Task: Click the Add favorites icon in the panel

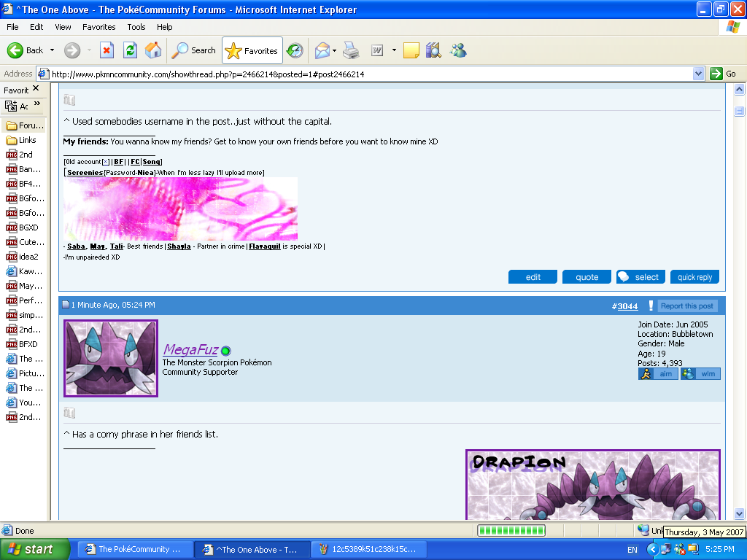Action: click(11, 106)
